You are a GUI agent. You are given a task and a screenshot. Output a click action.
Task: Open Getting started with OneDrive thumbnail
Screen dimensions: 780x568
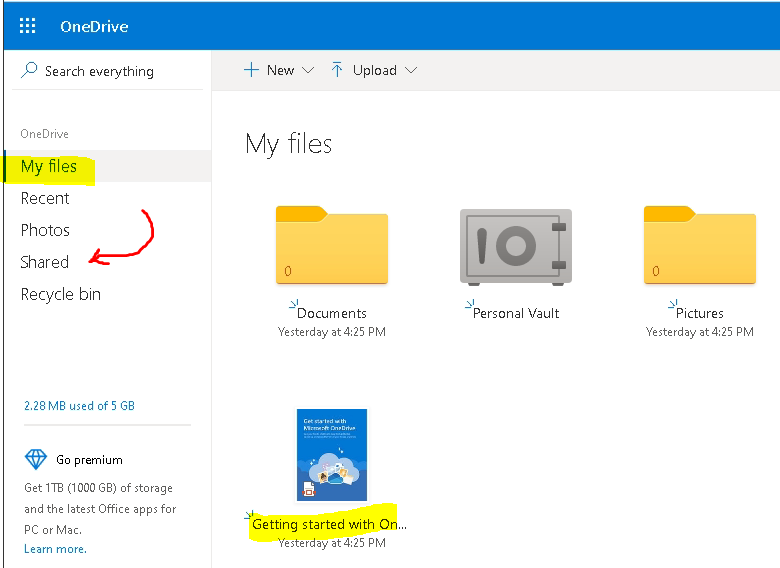[x=332, y=455]
